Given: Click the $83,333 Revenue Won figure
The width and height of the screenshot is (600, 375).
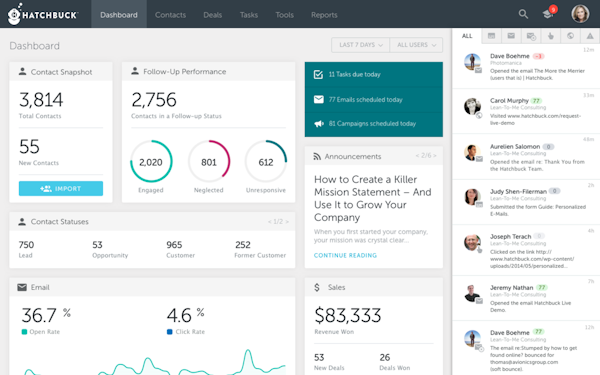Looking at the screenshot, I should coord(347,315).
